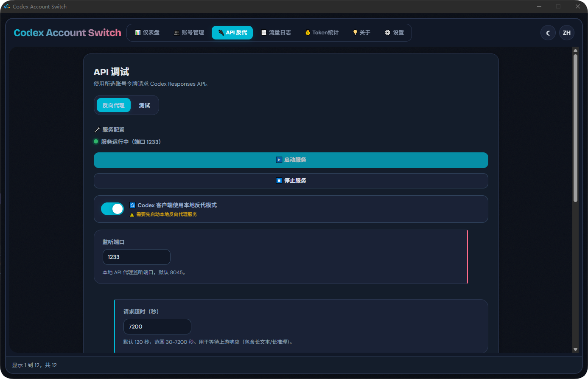Image resolution: width=588 pixels, height=379 pixels.
Task: Disable Codex 客户端本地反代模式 toggle
Action: (x=112, y=209)
